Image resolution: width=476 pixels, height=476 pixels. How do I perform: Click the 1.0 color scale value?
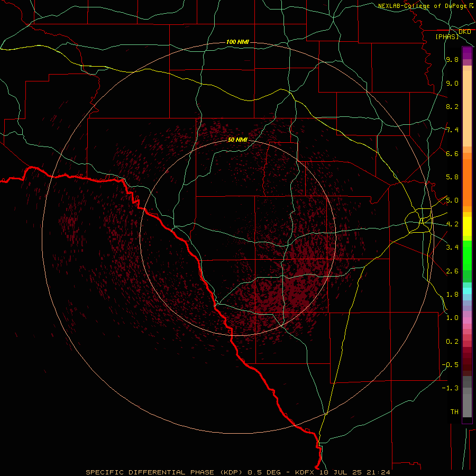click(x=452, y=318)
